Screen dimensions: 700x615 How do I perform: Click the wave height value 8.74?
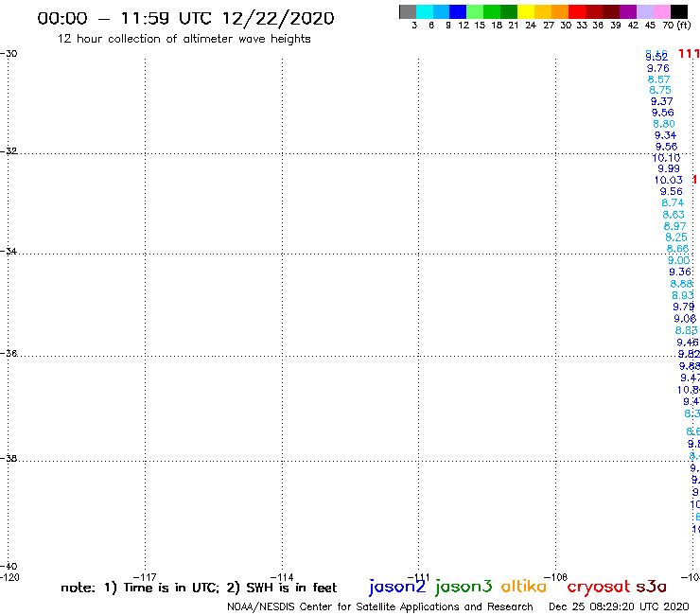(673, 202)
